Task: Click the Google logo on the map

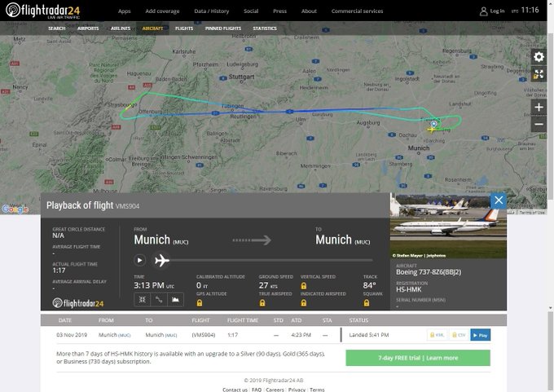Action: [x=15, y=209]
